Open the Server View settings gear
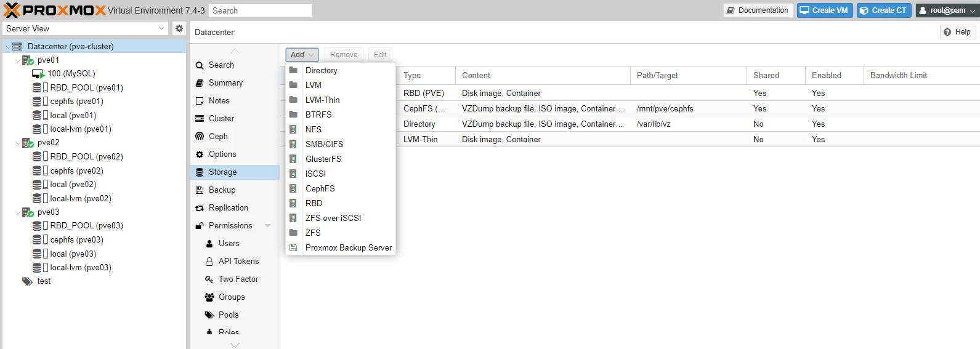Image resolution: width=980 pixels, height=349 pixels. tap(179, 28)
